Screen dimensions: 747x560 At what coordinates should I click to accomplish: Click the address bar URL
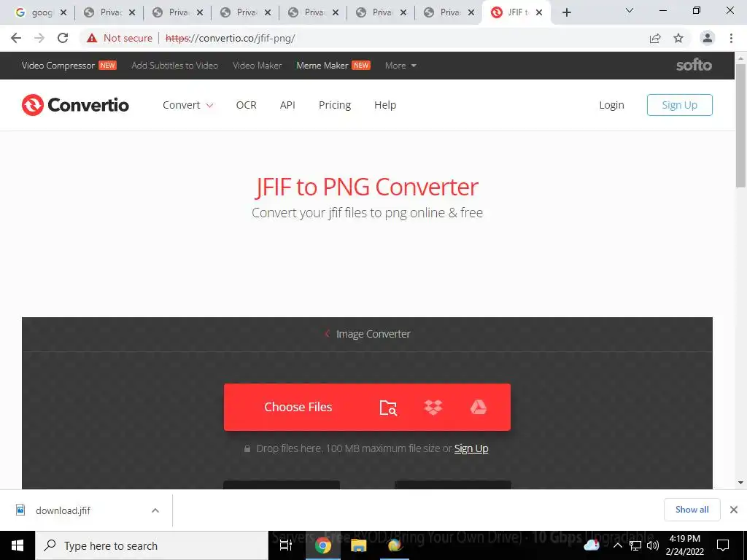230,38
